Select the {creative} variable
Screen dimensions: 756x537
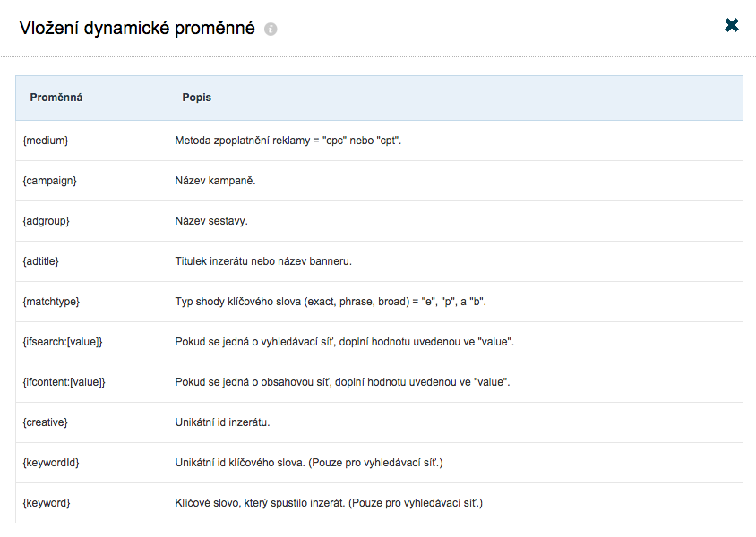pyautogui.click(x=46, y=422)
